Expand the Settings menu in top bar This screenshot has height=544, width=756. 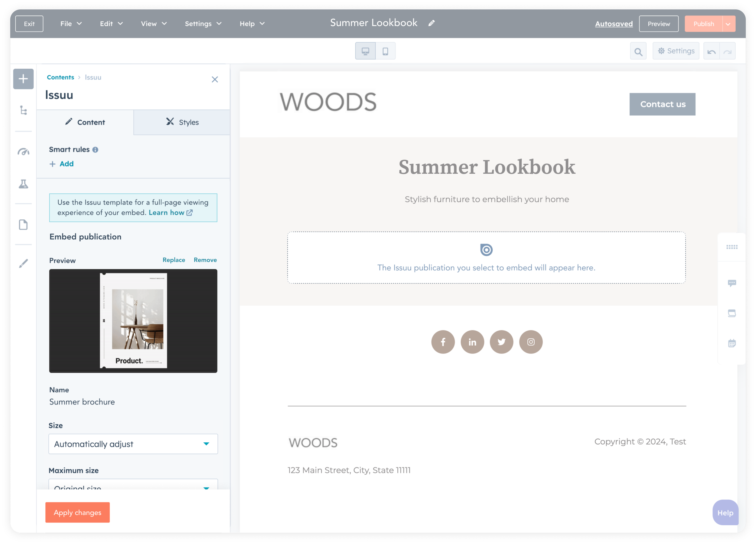[x=203, y=24]
